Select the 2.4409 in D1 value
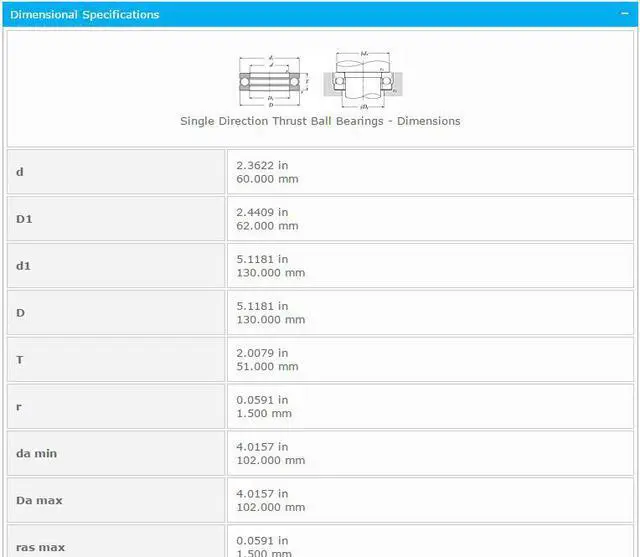Viewport: 640px width, 557px height. click(x=262, y=212)
